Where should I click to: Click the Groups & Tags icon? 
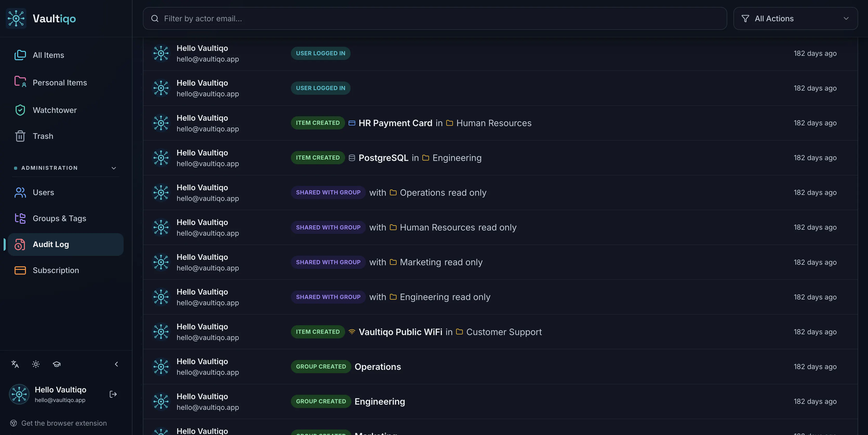[20, 219]
